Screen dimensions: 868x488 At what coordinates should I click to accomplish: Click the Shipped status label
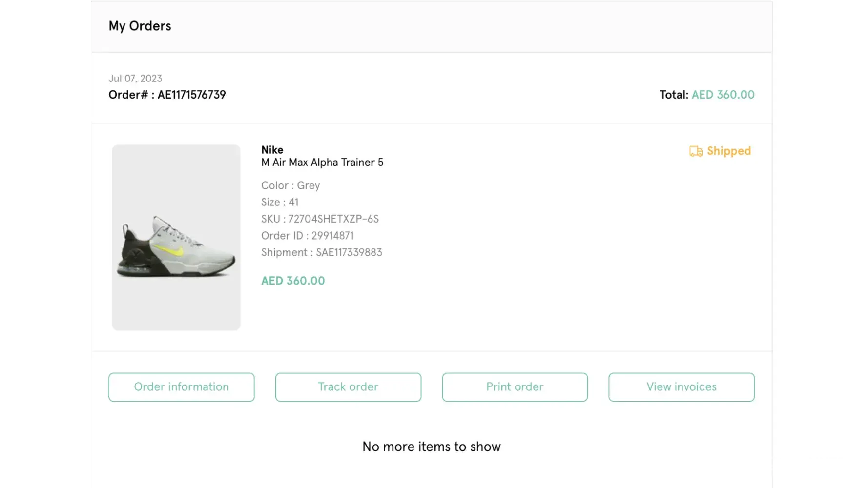point(728,151)
